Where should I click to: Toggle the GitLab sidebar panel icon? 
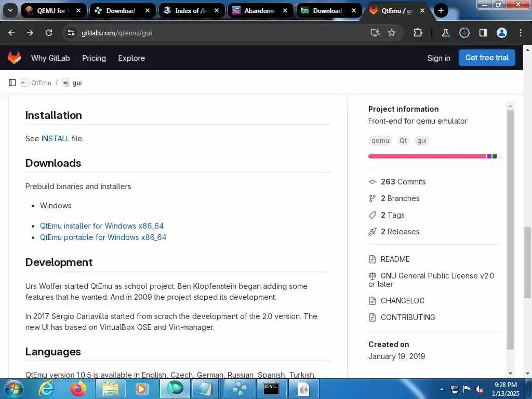point(12,83)
